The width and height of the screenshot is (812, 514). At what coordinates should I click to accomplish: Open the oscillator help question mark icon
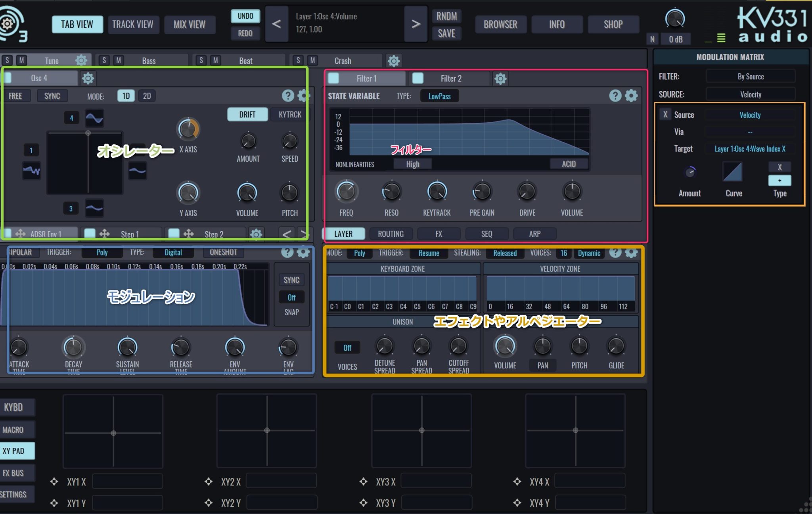288,96
